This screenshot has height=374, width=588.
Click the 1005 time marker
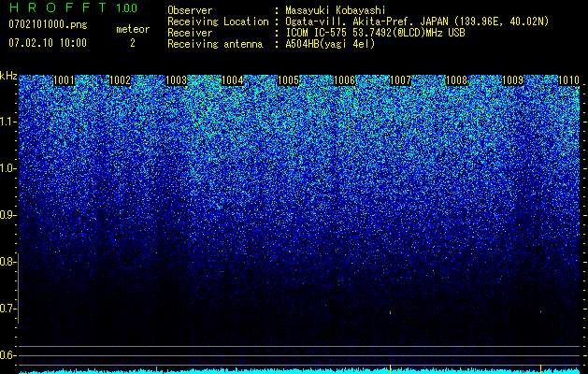pyautogui.click(x=288, y=80)
